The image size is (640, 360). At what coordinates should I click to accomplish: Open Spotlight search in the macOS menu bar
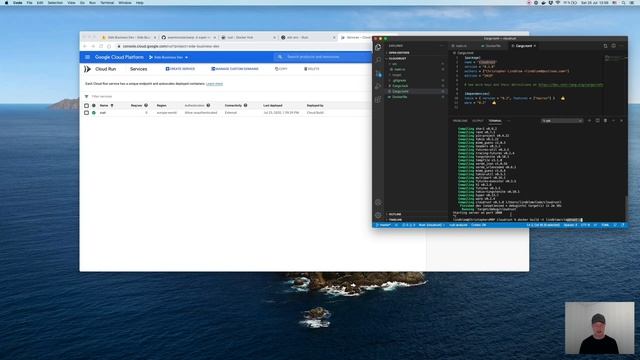tap(623, 3)
